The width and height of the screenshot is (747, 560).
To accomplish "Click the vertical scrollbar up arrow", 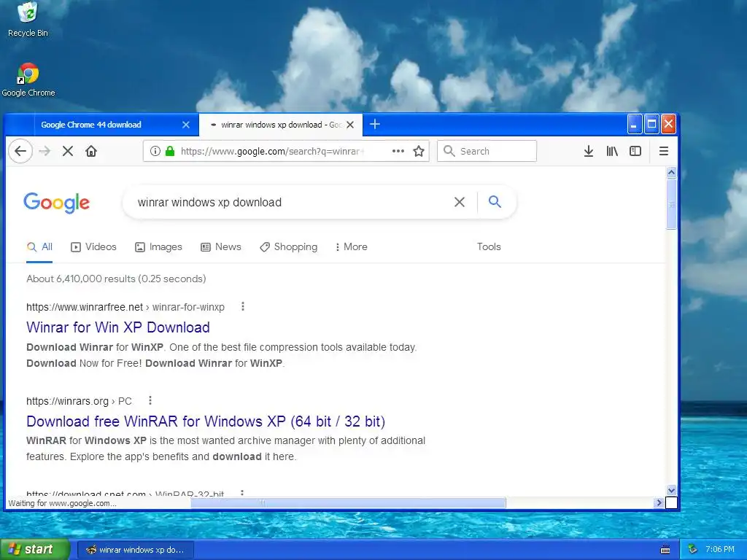I will [x=671, y=172].
